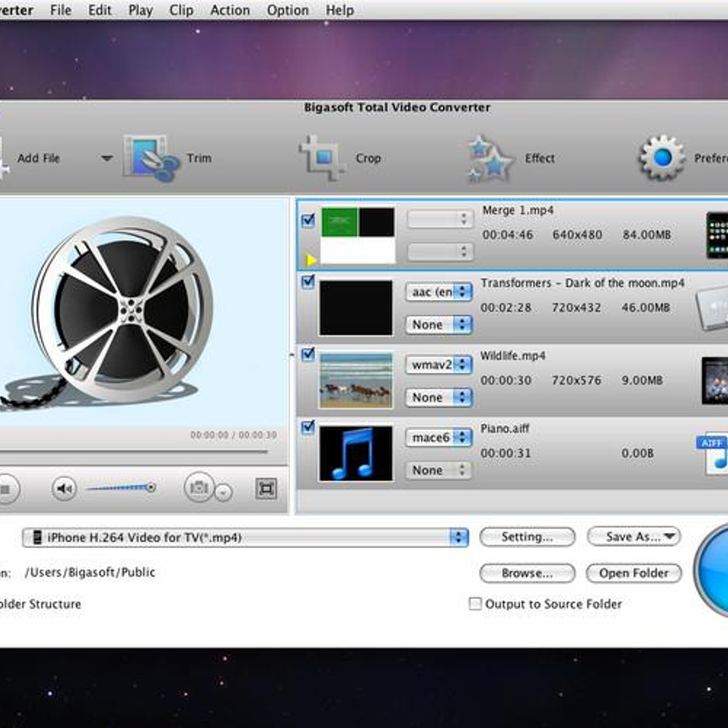This screenshot has height=728, width=728.
Task: Select the Crop tool icon
Action: [x=322, y=158]
